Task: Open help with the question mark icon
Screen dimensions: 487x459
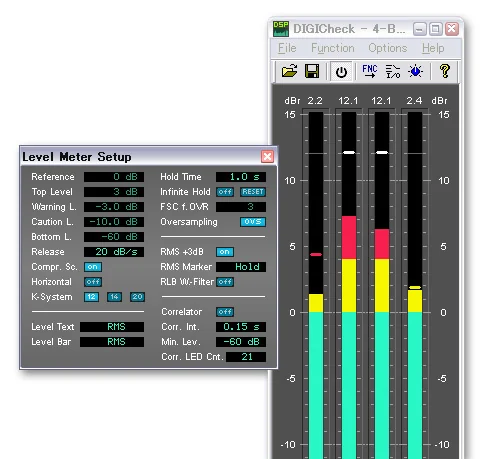Action: pyautogui.click(x=445, y=71)
